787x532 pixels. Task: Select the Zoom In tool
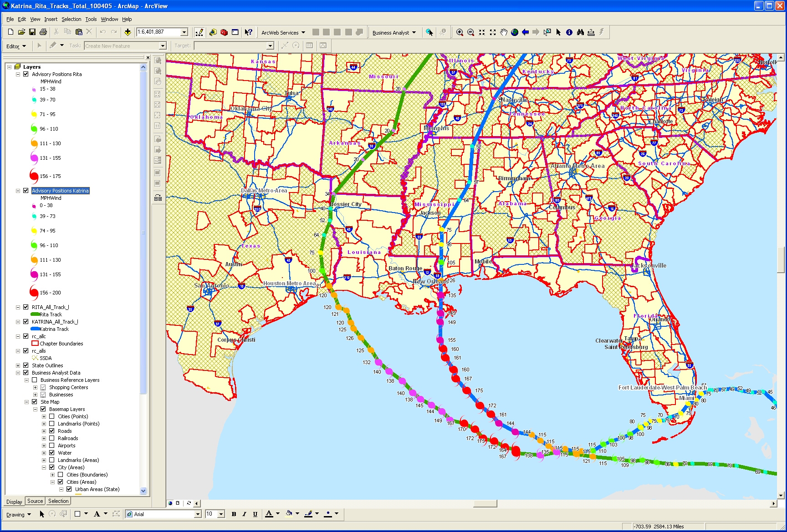pos(460,32)
